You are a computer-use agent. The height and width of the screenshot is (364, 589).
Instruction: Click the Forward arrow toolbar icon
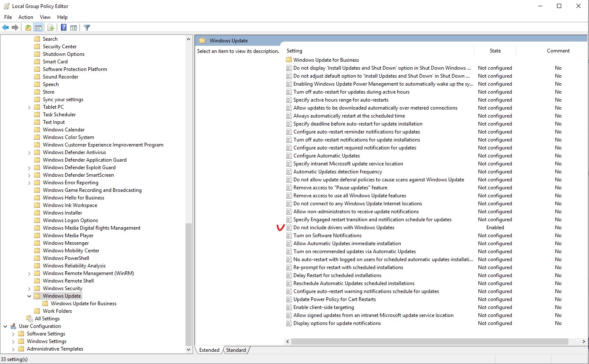coord(15,28)
